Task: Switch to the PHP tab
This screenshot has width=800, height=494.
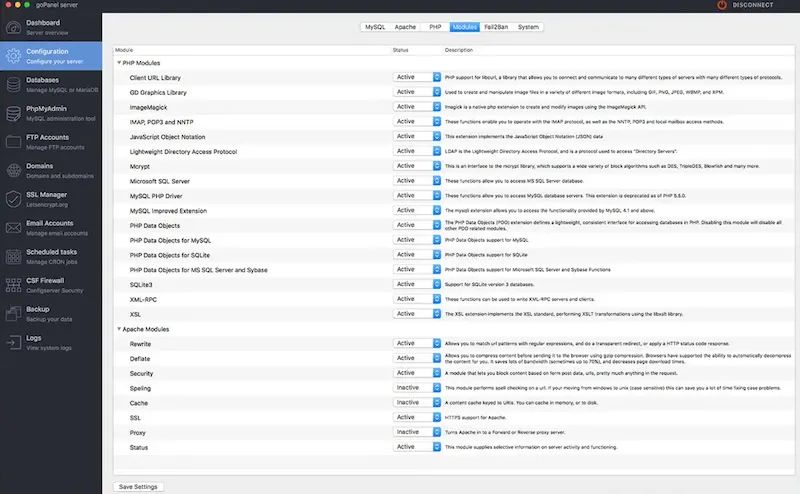Action: point(435,27)
